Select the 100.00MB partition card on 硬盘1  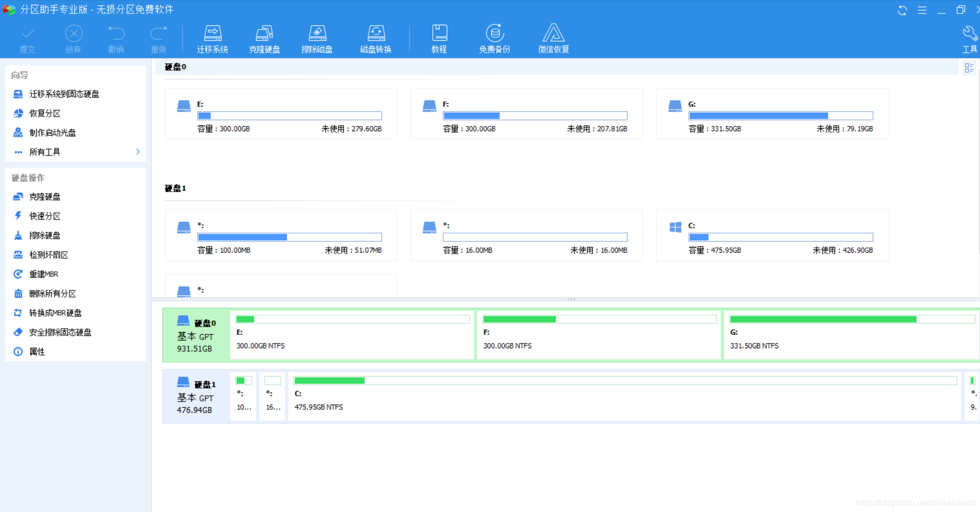click(281, 236)
